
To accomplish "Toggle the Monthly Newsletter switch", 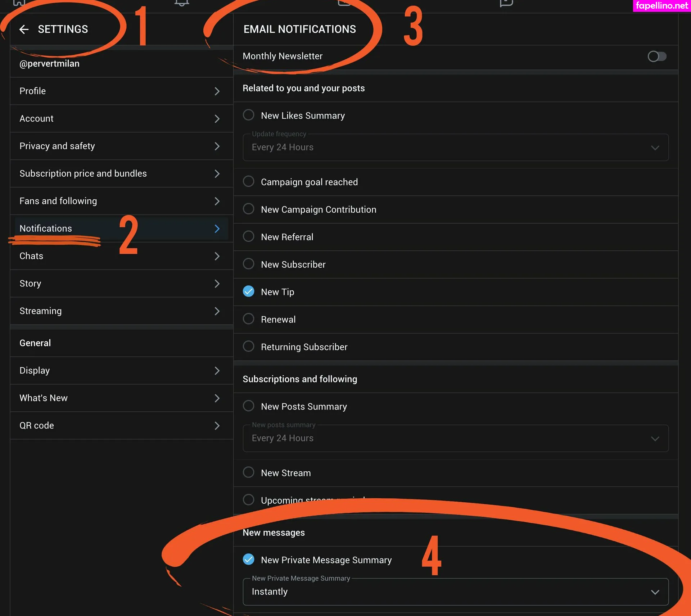I will coord(657,56).
